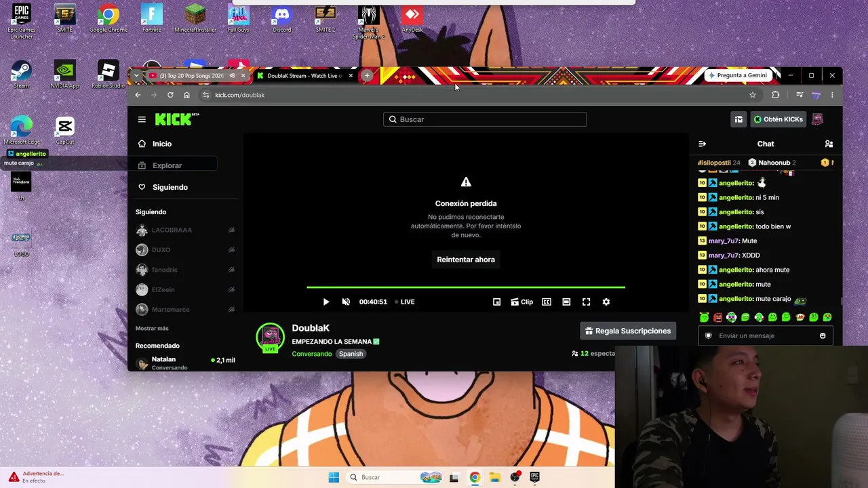
Task: Open the Roblox Studio desktop shortcut
Action: pyautogui.click(x=108, y=75)
